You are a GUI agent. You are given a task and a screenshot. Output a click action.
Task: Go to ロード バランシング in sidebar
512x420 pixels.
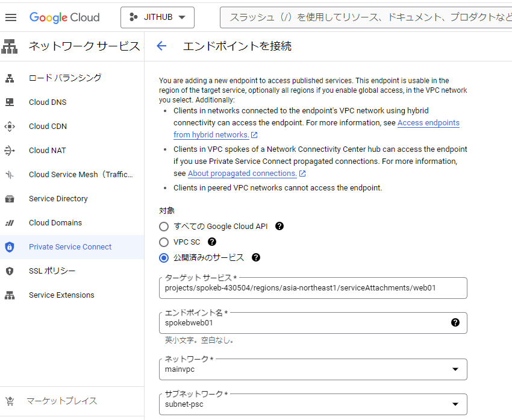(65, 78)
